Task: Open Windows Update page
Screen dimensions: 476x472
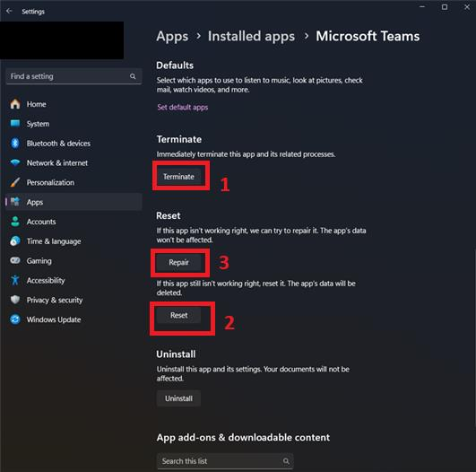Action: [74, 319]
